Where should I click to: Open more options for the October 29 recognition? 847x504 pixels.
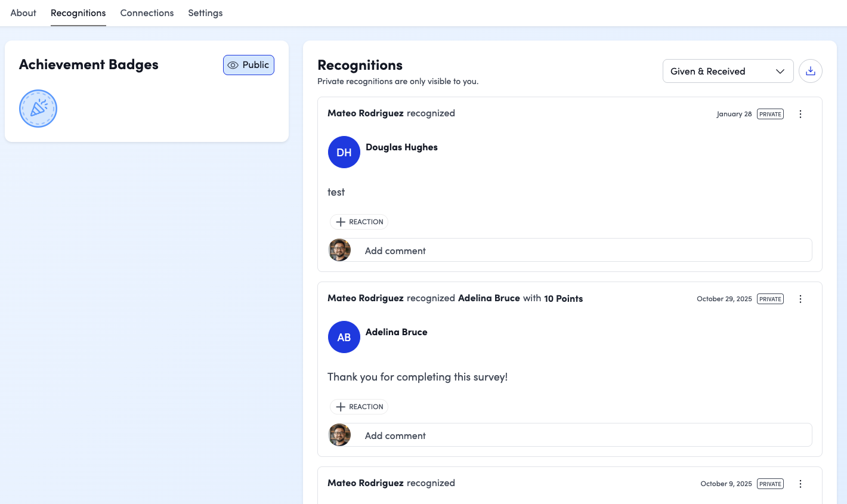point(800,299)
